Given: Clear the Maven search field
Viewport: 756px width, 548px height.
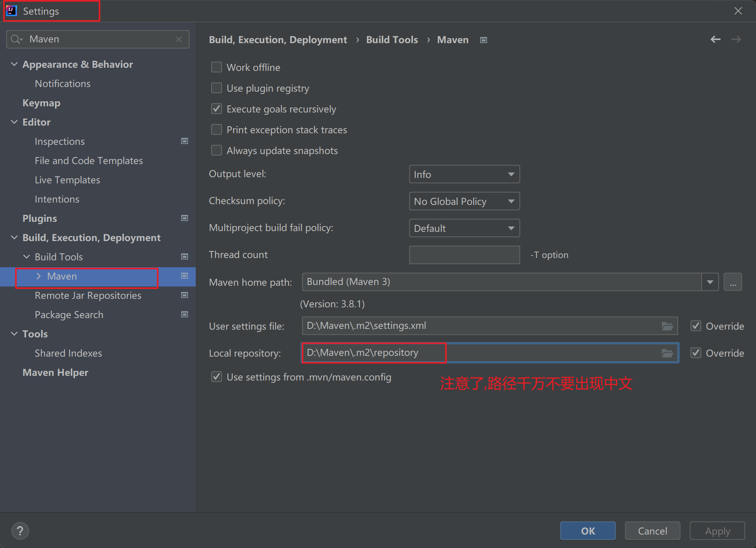Looking at the screenshot, I should tap(179, 39).
